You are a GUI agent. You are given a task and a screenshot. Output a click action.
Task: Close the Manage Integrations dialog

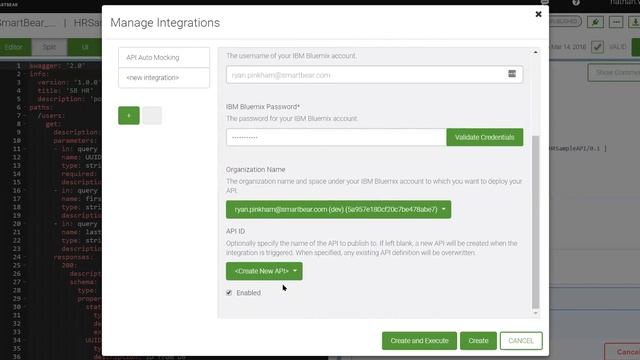tap(538, 14)
